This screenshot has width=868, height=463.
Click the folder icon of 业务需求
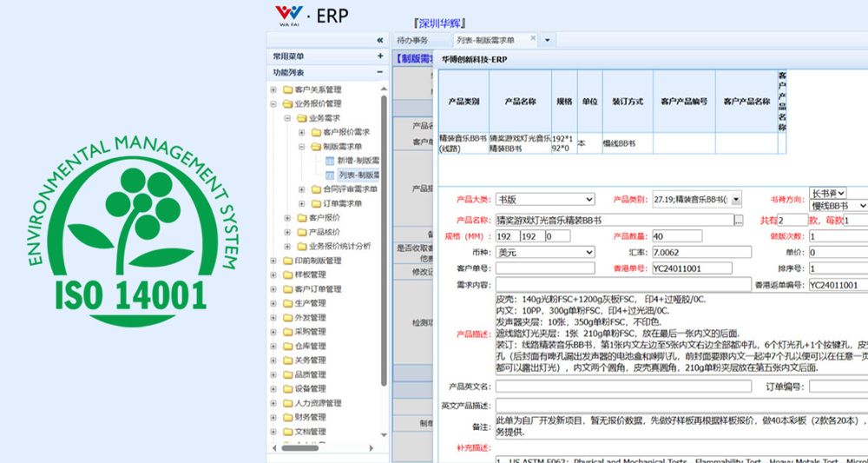pyautogui.click(x=302, y=118)
